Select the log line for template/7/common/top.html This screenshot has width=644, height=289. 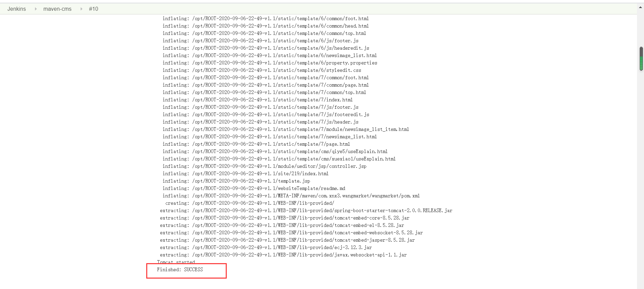[264, 92]
